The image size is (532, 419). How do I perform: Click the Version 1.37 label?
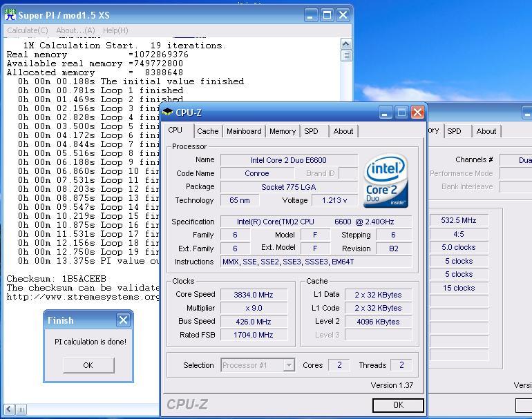[x=392, y=385]
